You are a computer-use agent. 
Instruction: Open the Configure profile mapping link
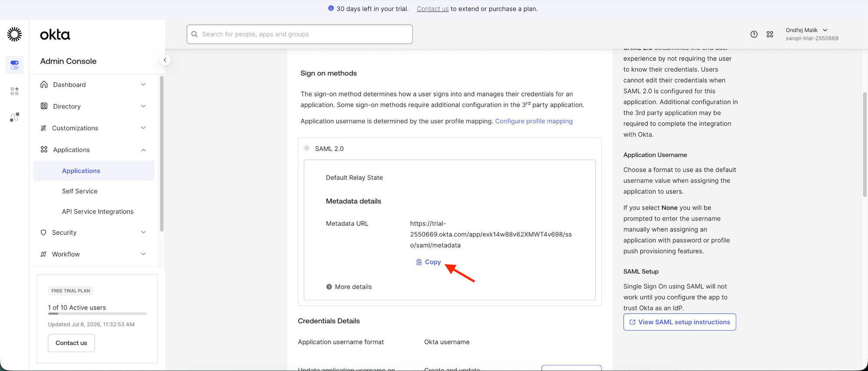[x=534, y=121]
